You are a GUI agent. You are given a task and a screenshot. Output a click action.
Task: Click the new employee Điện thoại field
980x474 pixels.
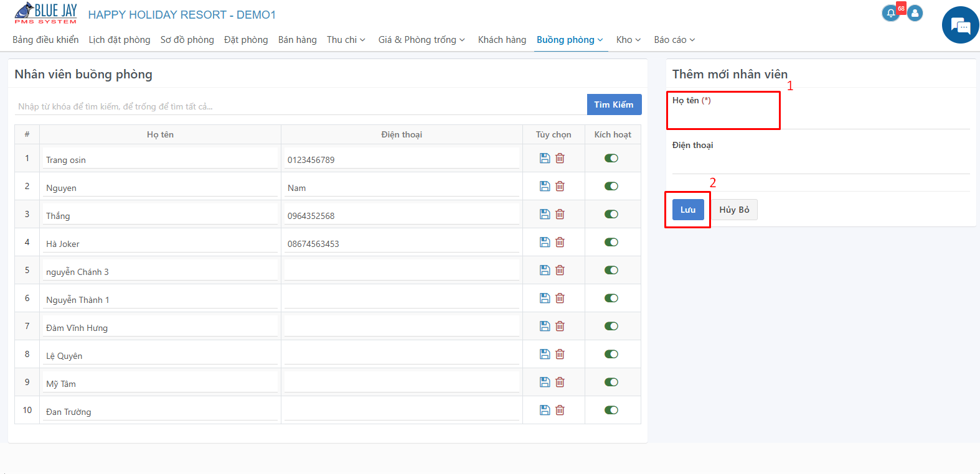click(x=821, y=163)
